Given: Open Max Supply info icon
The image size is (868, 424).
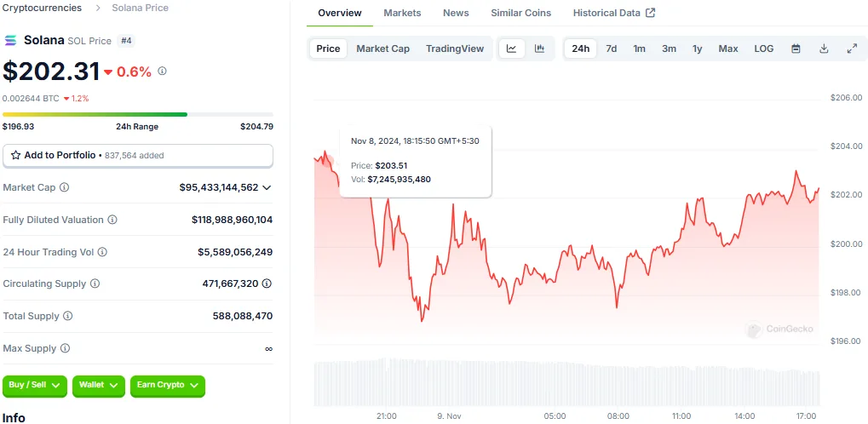Looking at the screenshot, I should (65, 348).
